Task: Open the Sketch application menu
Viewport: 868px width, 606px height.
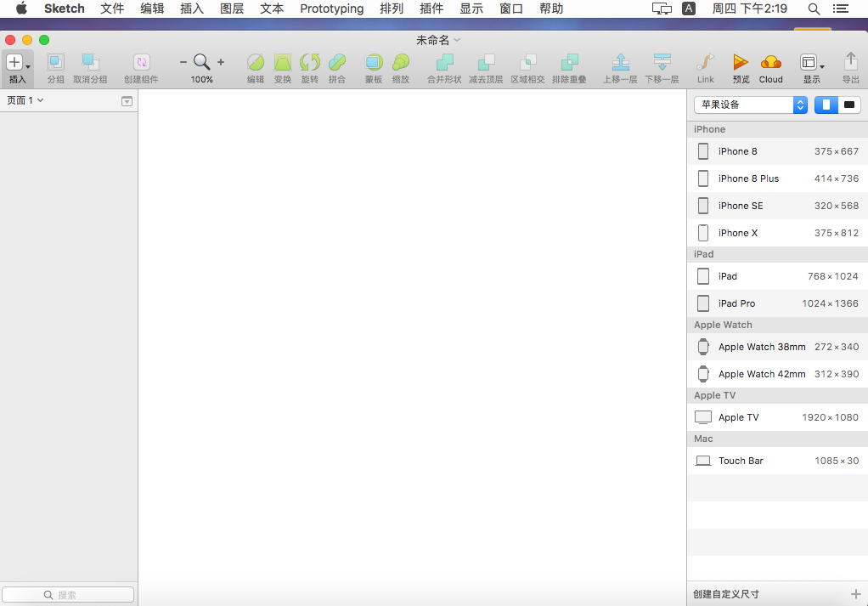Action: coord(65,8)
